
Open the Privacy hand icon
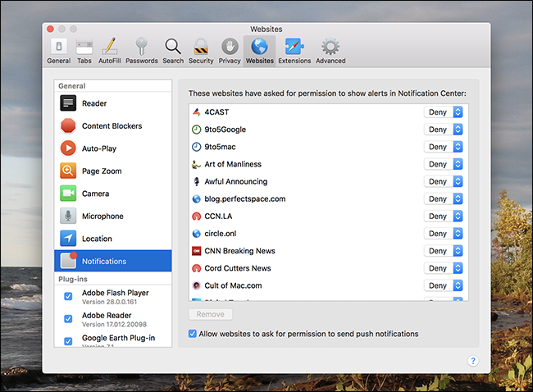(230, 47)
